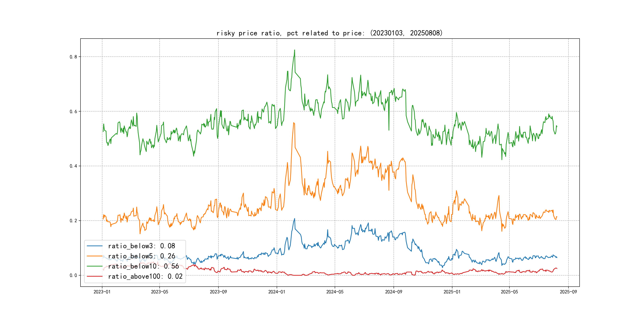The width and height of the screenshot is (644, 322).
Task: Click the blue ratio_below3 legend line
Action: [x=94, y=246]
